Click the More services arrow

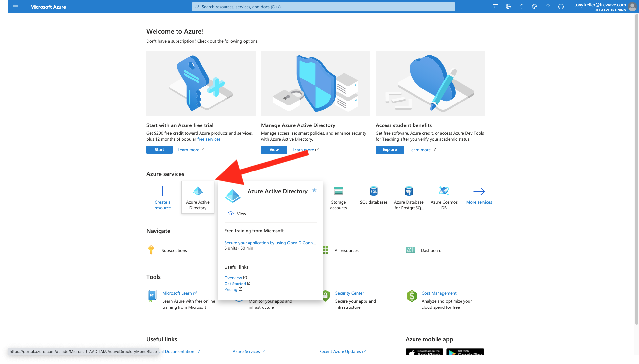coord(479,191)
